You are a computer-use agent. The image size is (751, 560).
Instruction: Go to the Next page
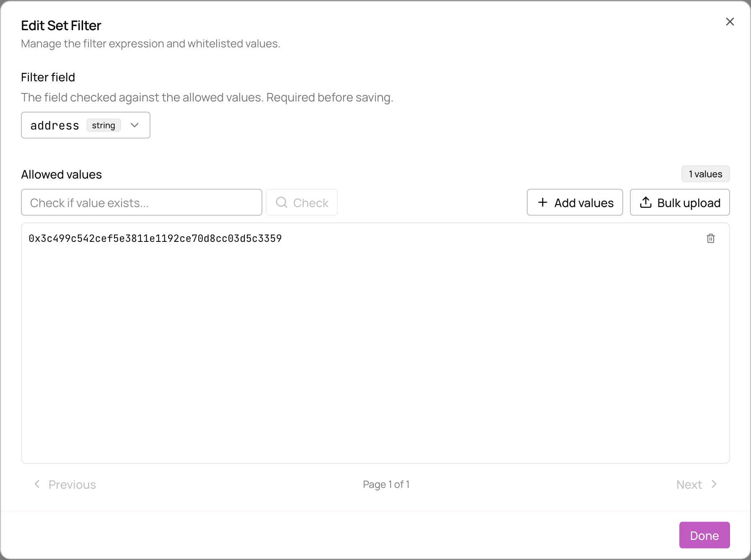[x=697, y=485]
